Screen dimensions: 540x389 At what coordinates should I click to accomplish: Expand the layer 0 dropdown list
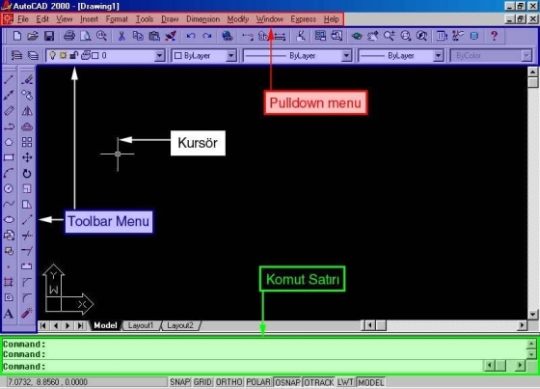[159, 55]
